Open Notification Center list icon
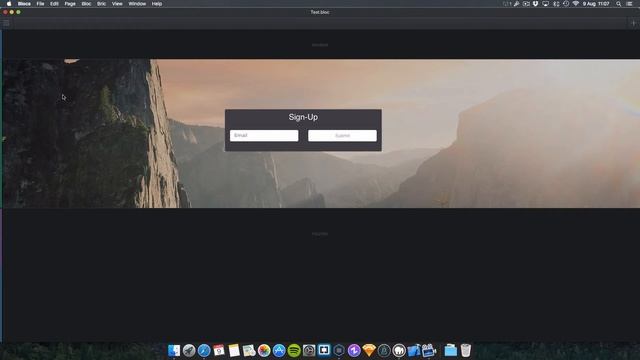640x360 pixels. pos(630,4)
